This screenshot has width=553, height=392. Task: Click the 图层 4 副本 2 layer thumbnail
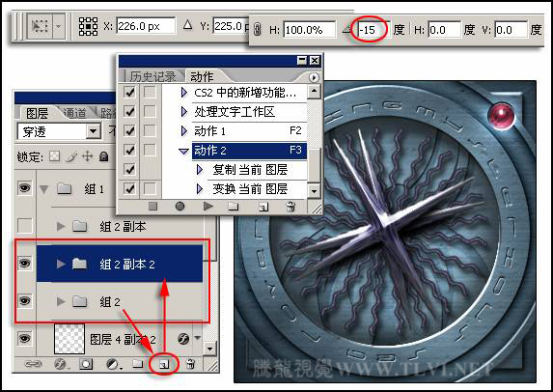click(x=69, y=339)
